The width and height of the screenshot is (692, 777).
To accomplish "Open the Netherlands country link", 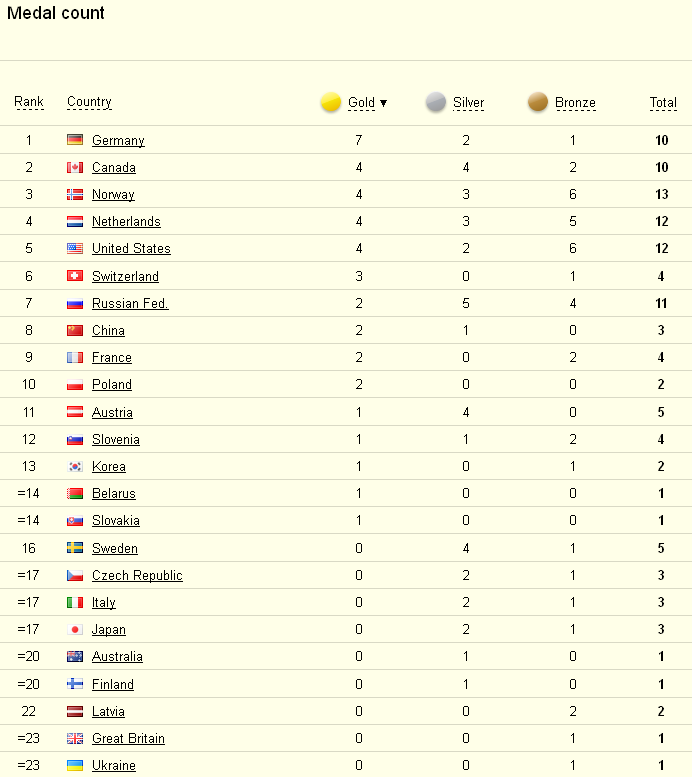I will [126, 222].
